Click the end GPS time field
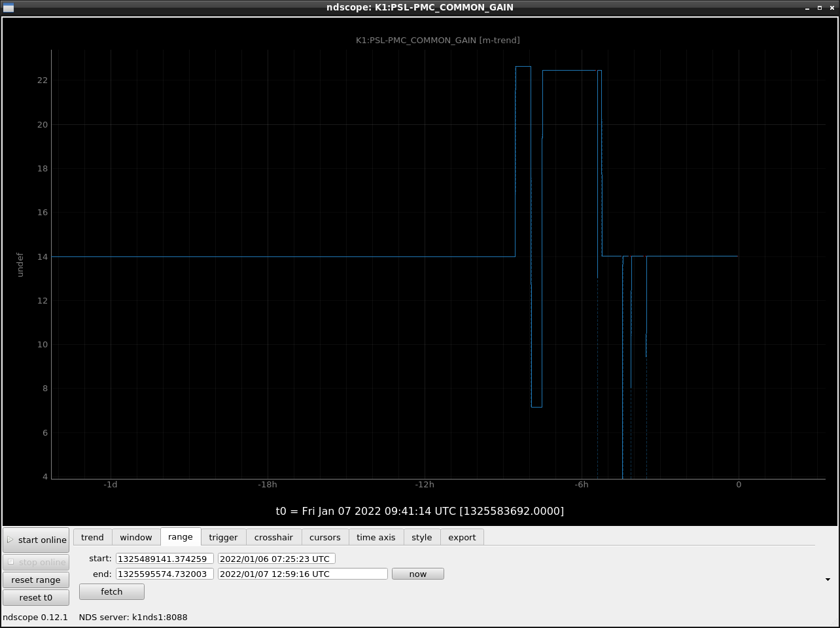Image resolution: width=840 pixels, height=628 pixels. (x=165, y=574)
